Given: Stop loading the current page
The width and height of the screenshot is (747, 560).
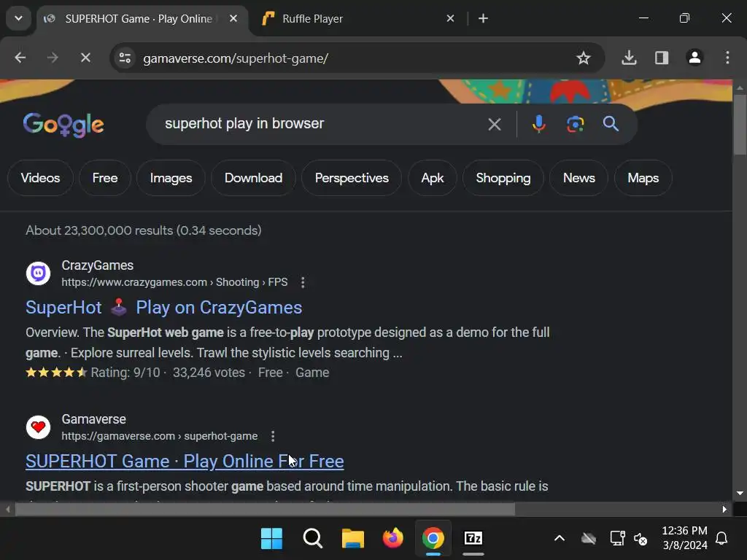Looking at the screenshot, I should (85, 58).
